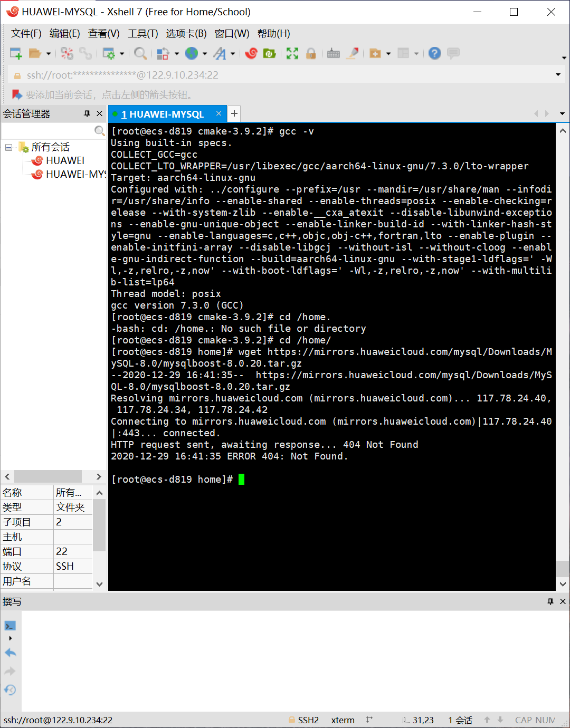Select the HUAWEI session in tree
570x728 pixels.
tap(65, 160)
